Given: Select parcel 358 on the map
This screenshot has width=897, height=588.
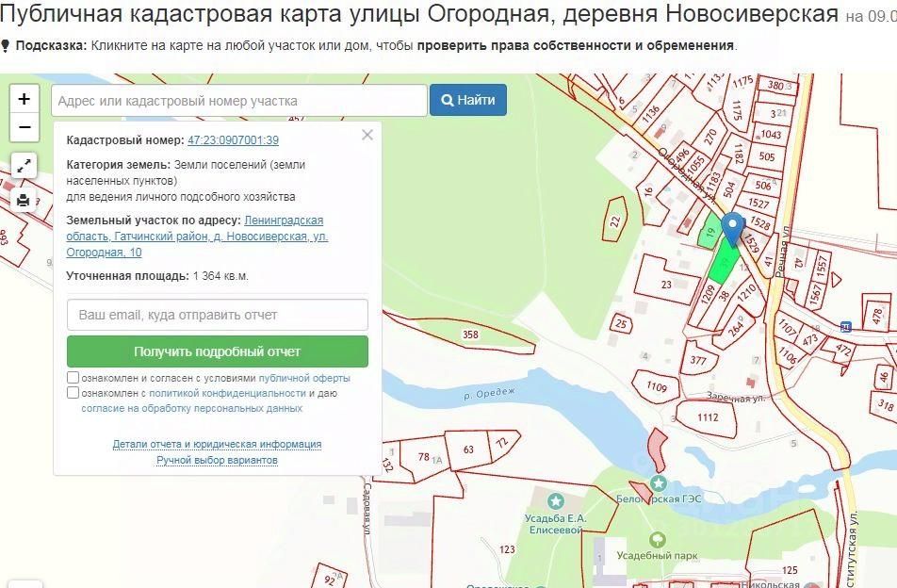Looking at the screenshot, I should coord(470,335).
